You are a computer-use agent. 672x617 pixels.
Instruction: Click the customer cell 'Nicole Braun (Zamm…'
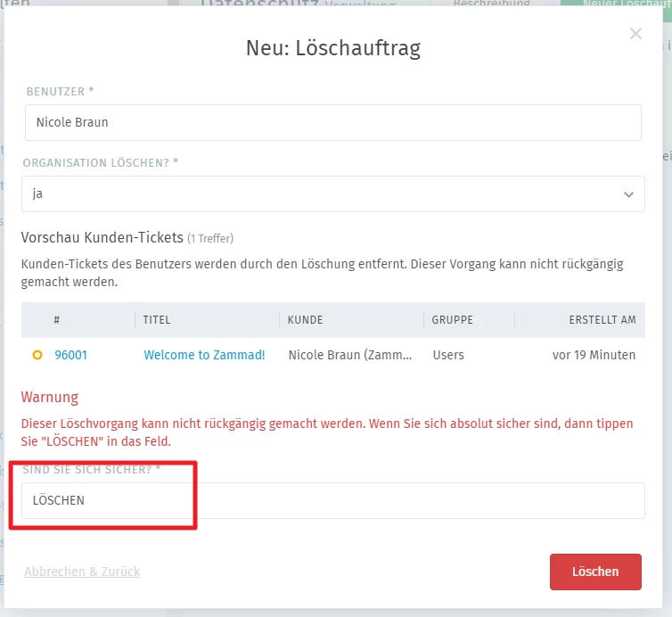[350, 355]
